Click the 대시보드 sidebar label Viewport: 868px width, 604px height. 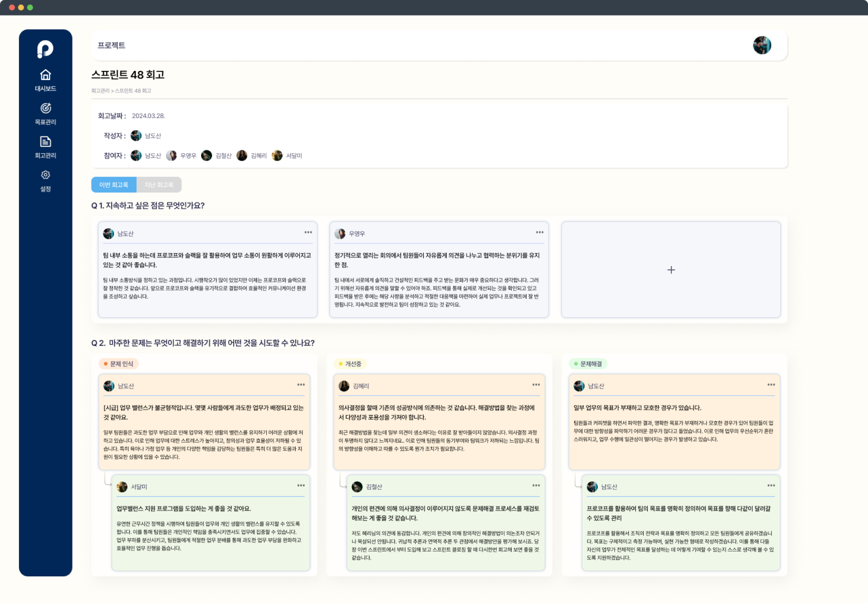coord(46,89)
